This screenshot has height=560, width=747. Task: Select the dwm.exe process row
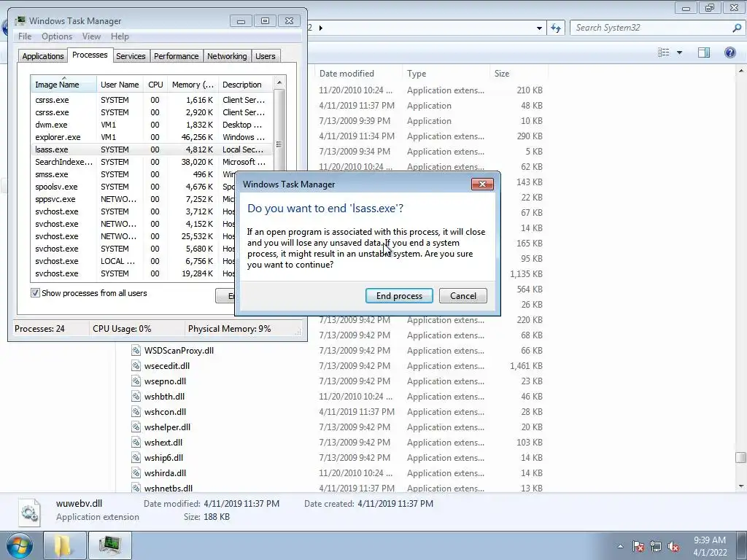(152, 125)
